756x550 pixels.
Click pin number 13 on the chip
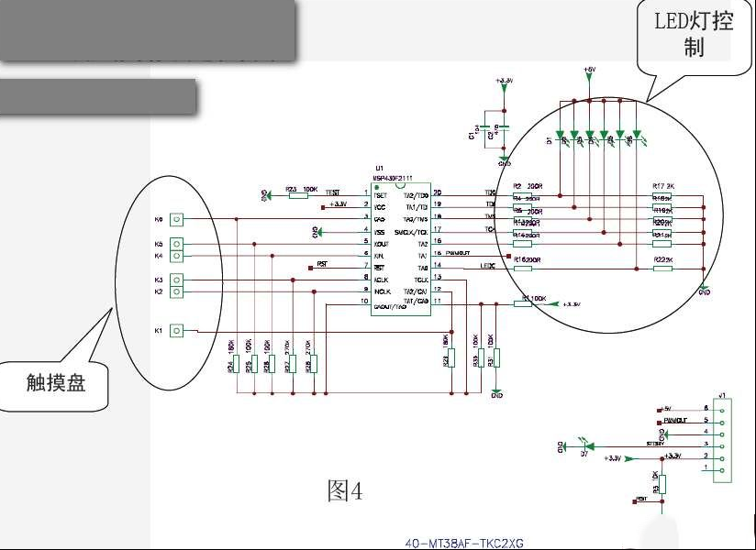click(x=437, y=277)
